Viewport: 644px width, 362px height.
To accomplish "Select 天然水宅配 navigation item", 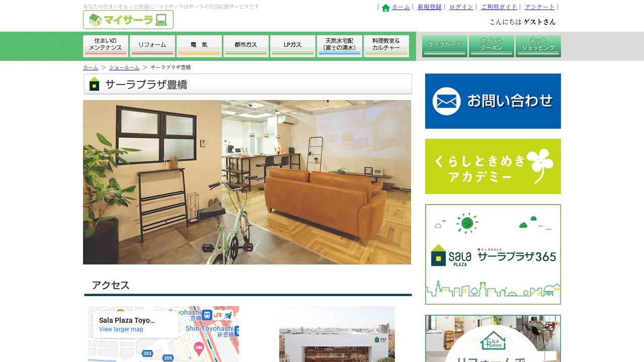I will 340,46.
